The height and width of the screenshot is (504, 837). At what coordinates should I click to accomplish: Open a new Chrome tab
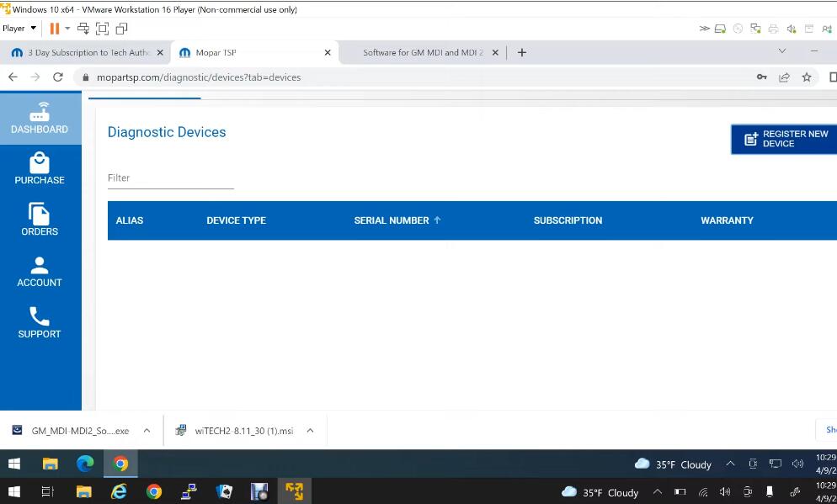pos(522,52)
